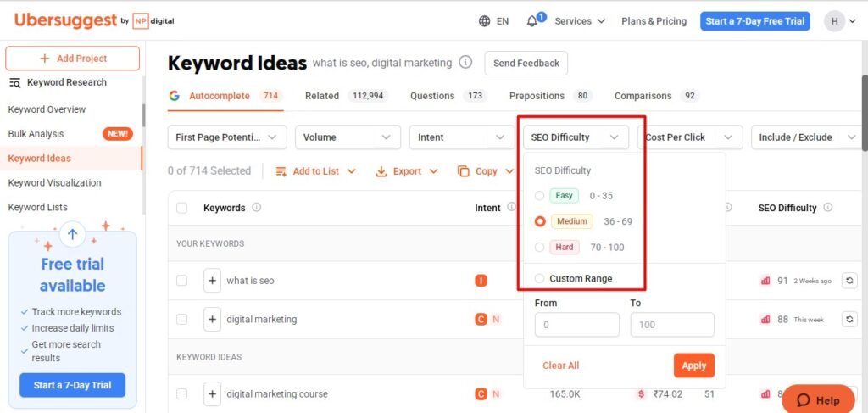Check the digital marketing course row checkbox
Viewport: 868px width, 413px height.
pos(181,394)
